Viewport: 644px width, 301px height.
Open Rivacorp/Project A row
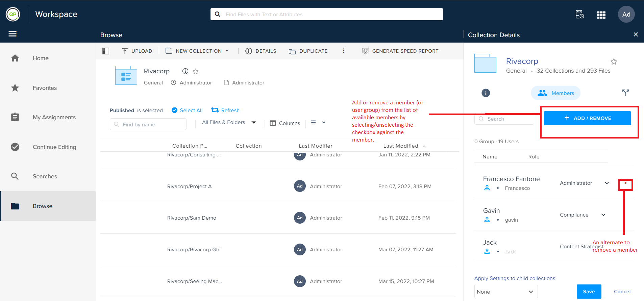[x=278, y=186]
